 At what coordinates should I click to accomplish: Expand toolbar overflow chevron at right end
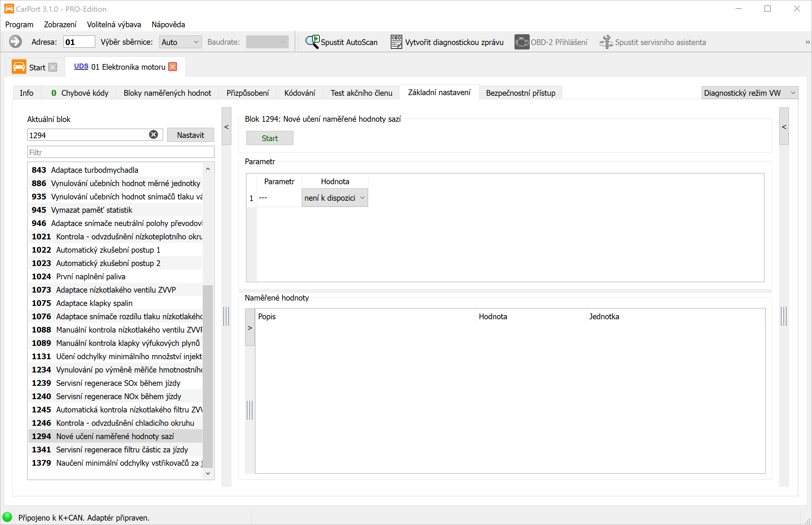pyautogui.click(x=807, y=42)
